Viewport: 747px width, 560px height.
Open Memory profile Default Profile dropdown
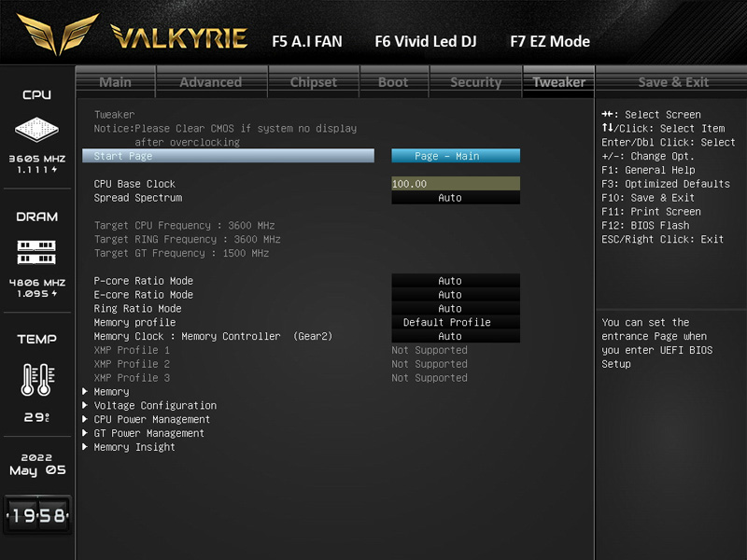(456, 322)
